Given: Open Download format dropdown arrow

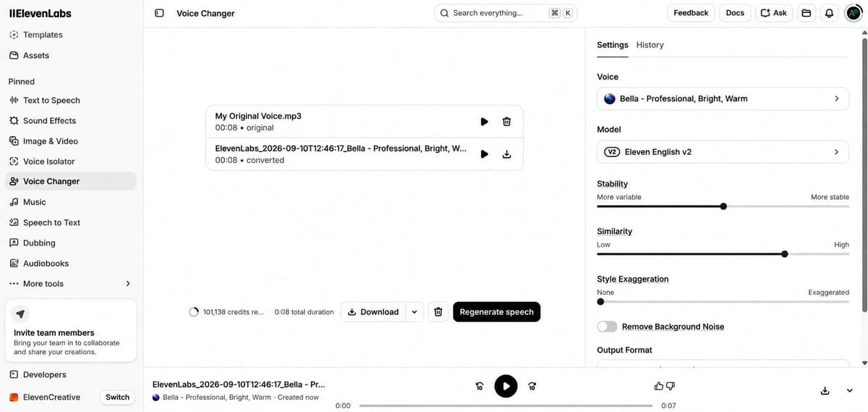Looking at the screenshot, I should (x=414, y=312).
